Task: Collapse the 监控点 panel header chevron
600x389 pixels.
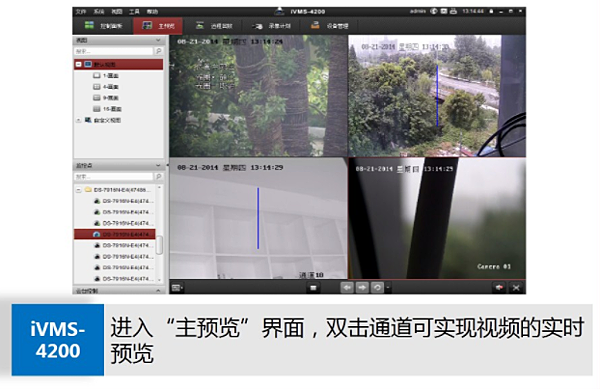Action: tap(158, 166)
